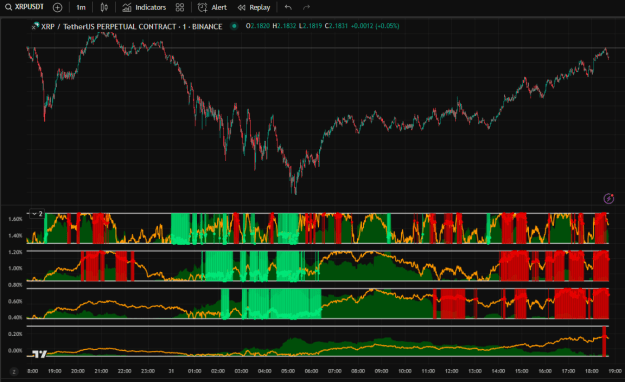Open the candles chart style menu
Viewport: 625px width, 382px height.
pyautogui.click(x=104, y=7)
